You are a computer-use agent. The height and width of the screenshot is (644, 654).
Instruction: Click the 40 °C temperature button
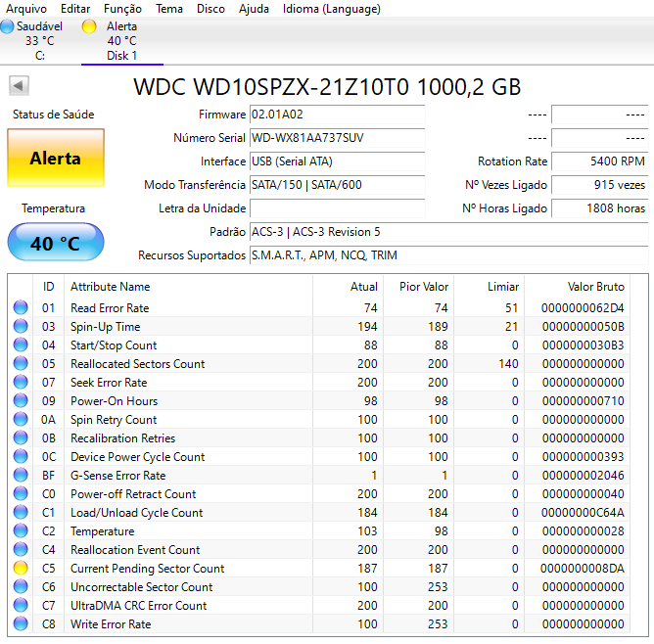click(56, 243)
